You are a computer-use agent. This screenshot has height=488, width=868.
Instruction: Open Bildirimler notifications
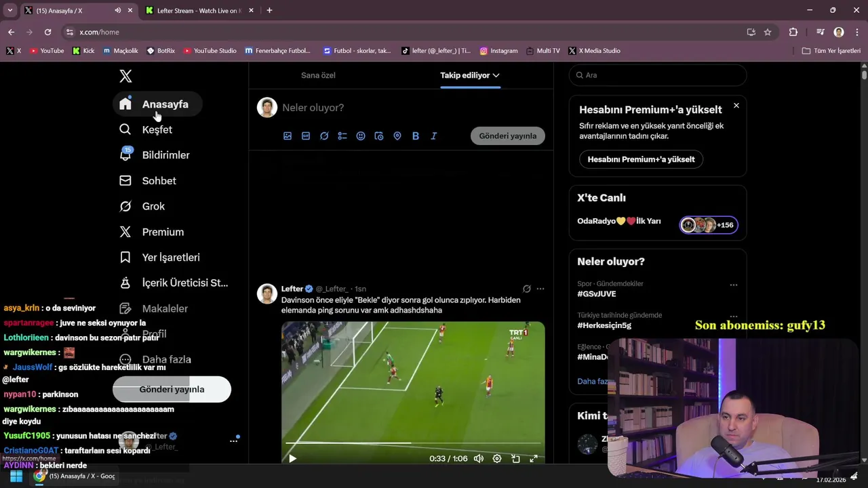pos(155,155)
